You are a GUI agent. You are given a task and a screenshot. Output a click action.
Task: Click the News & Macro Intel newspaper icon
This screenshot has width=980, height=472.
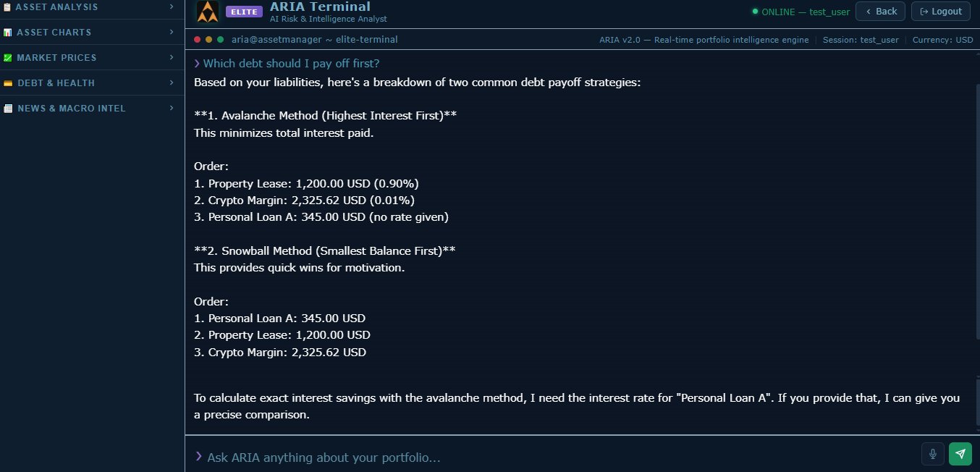(9, 109)
